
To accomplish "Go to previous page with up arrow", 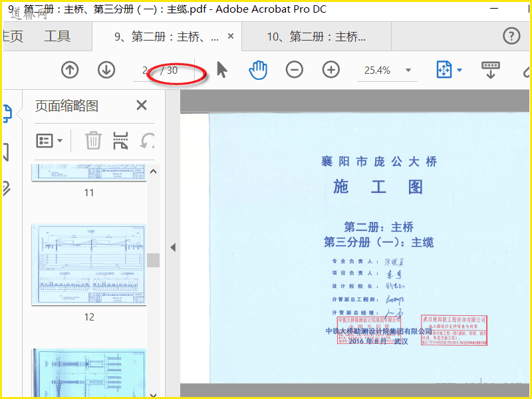I will tap(70, 70).
